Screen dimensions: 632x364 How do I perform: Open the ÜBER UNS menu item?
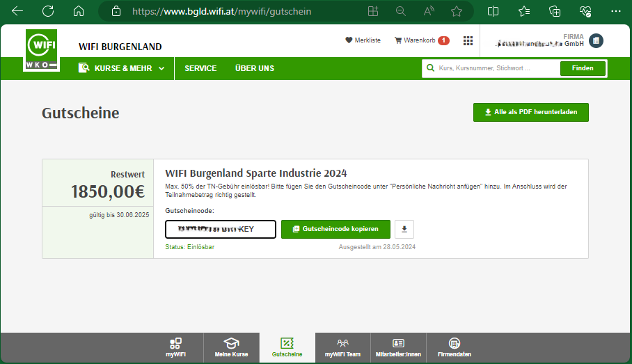point(255,68)
